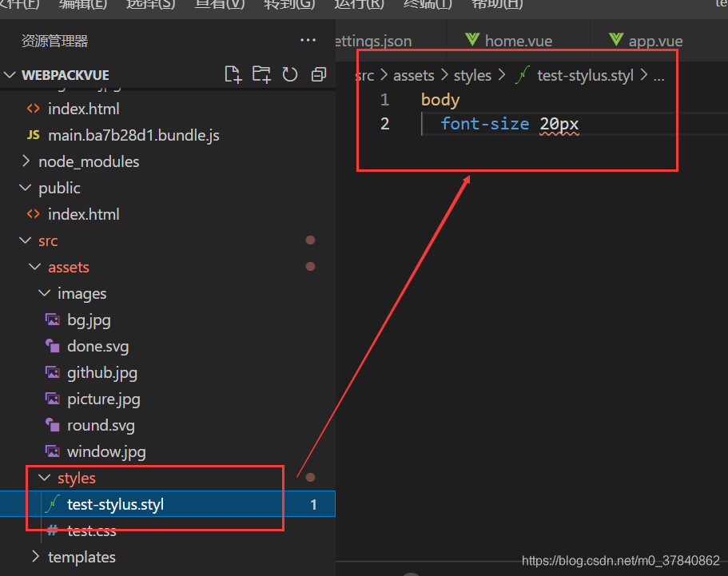
Task: Collapse the assets folder chevron
Action: pos(35,267)
